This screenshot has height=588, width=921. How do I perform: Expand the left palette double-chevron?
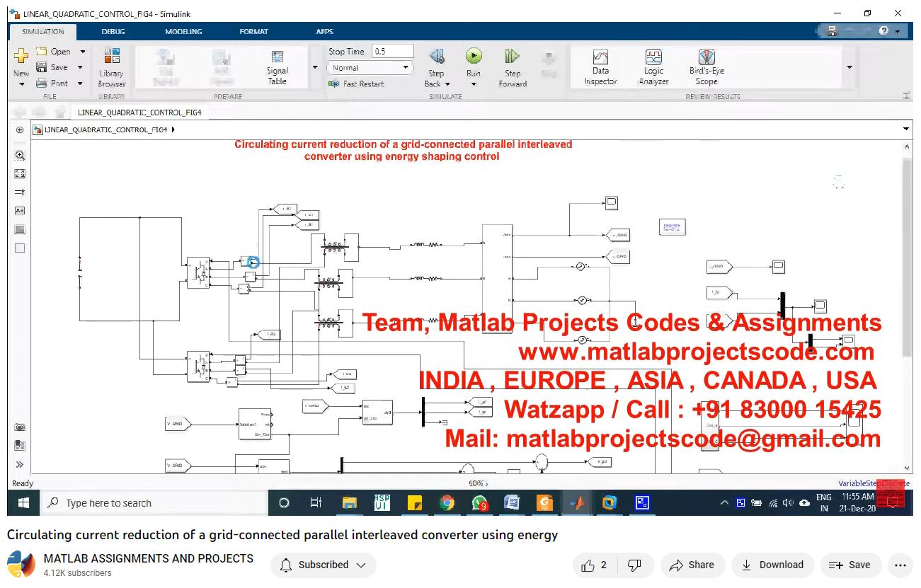(x=20, y=465)
